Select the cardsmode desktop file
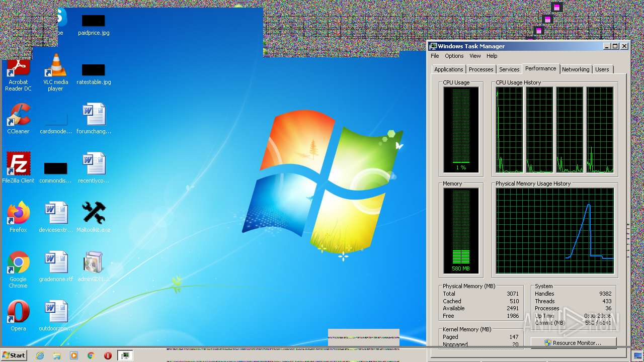Viewport: 644px width, 362px height. coord(56,124)
